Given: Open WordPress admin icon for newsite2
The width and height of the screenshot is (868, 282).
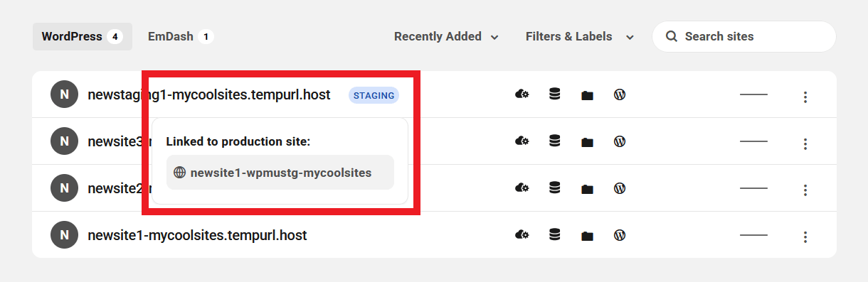Looking at the screenshot, I should point(620,188).
